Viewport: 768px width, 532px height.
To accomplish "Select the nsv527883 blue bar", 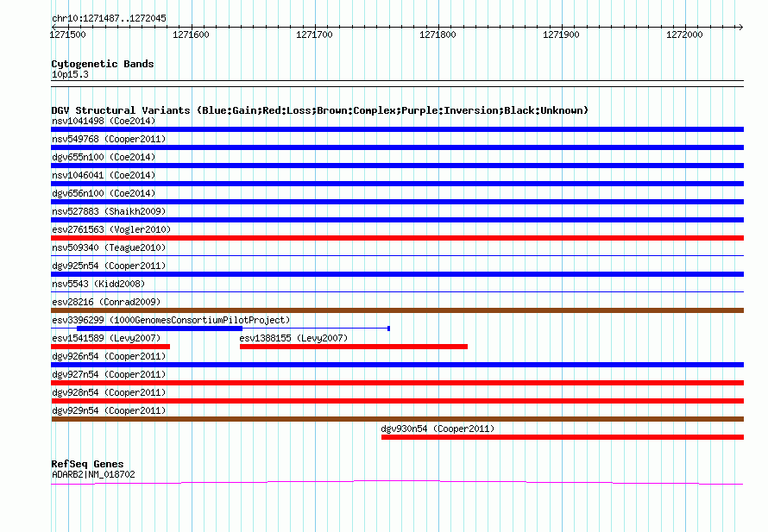I will click(x=397, y=220).
